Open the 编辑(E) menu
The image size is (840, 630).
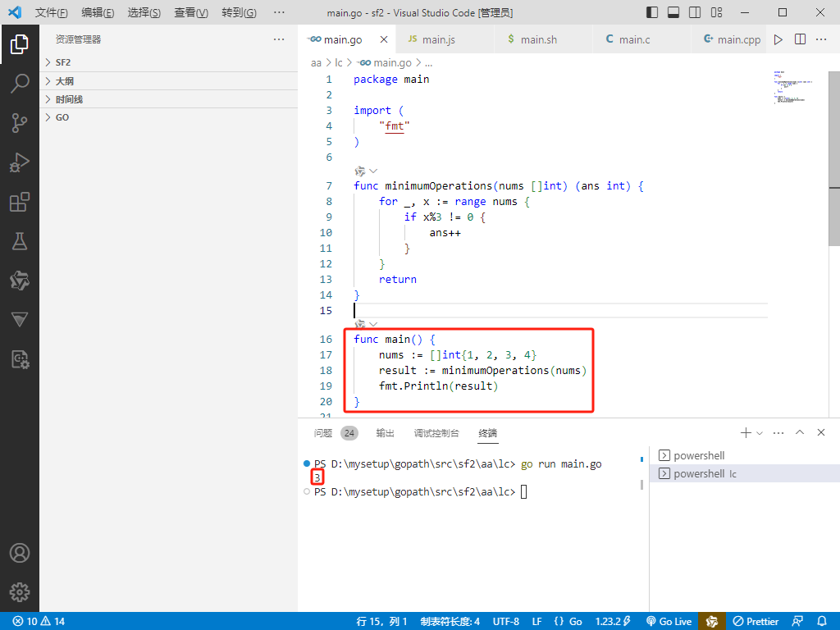tap(98, 12)
